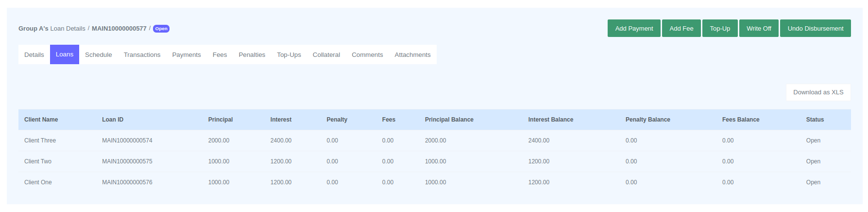Open the Top-Up action
868x212 pixels.
[719, 28]
